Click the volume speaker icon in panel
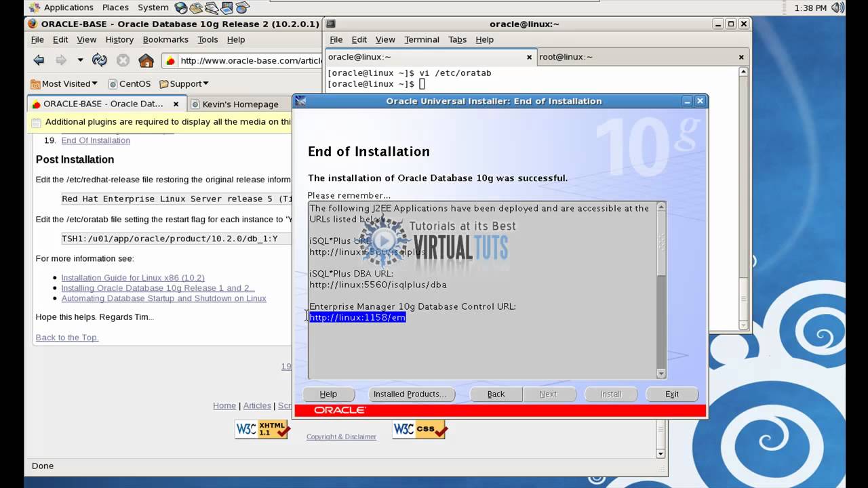This screenshot has height=488, width=868. [x=838, y=7]
